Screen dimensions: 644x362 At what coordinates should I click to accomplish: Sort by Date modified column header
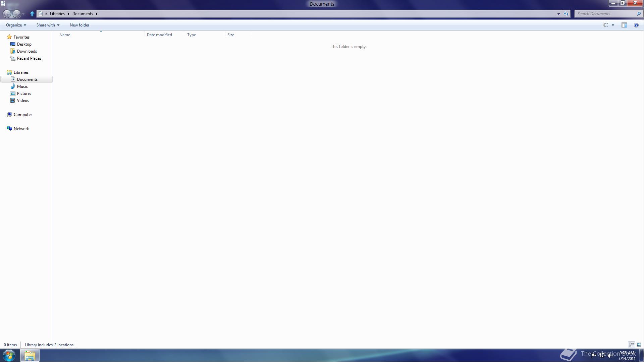point(159,35)
